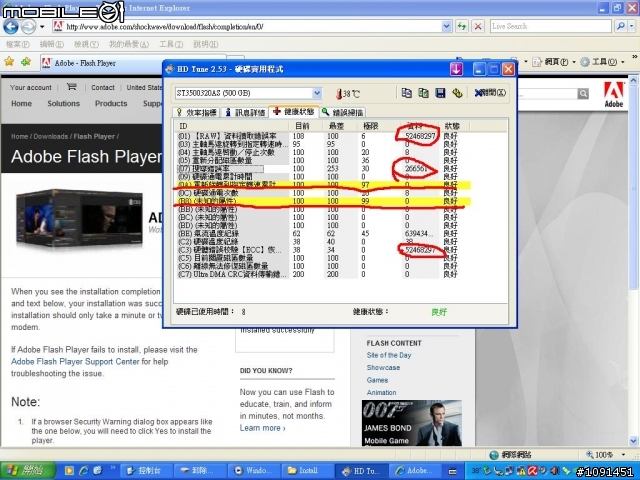Click the Live Search magnifier button
This screenshot has height=480, width=640.
pos(620,27)
